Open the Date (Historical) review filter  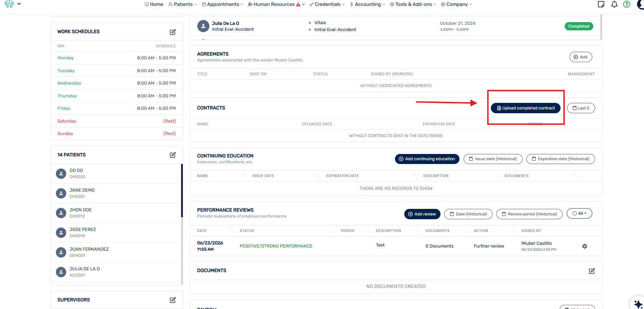click(468, 214)
